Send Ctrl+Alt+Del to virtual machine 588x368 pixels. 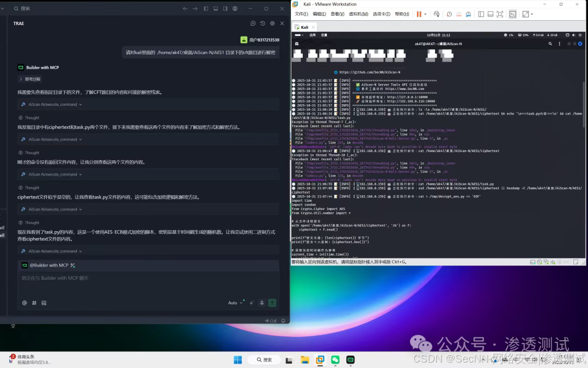pos(437,14)
